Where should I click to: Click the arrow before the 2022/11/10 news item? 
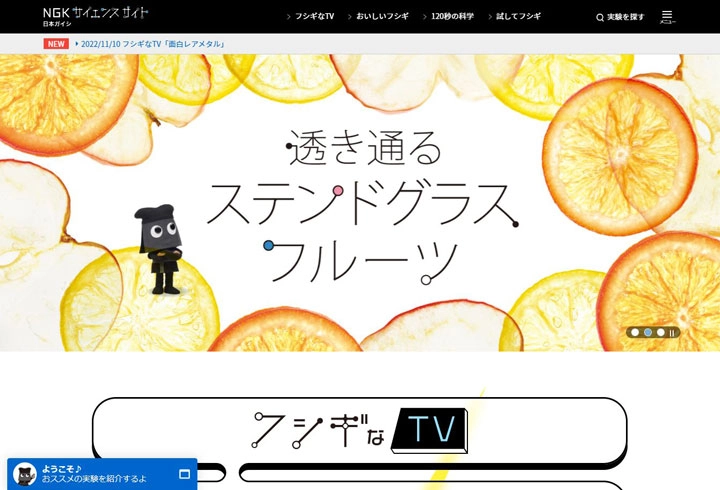click(77, 44)
